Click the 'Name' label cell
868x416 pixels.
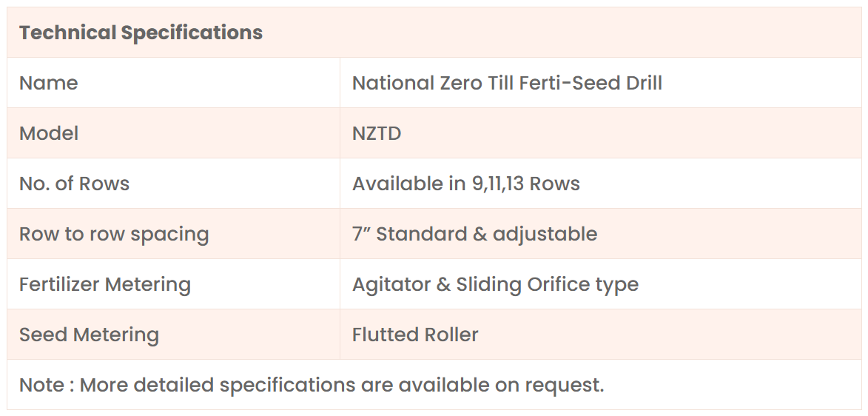pos(49,83)
